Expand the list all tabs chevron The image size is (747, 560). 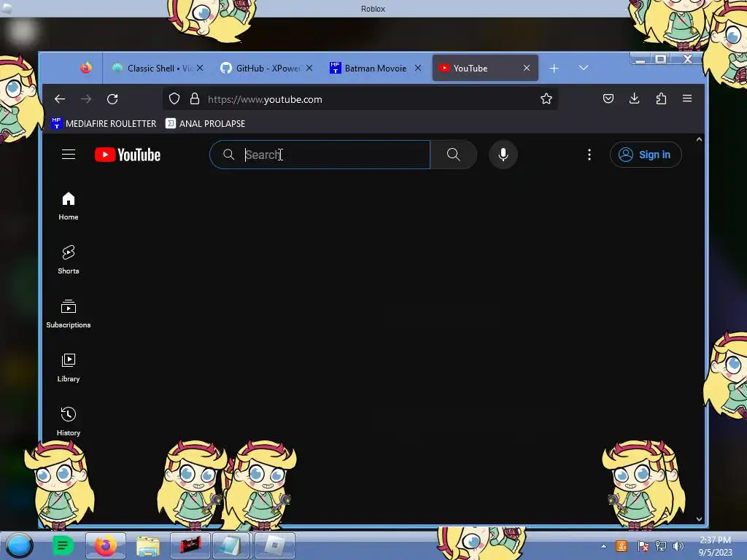coord(583,68)
